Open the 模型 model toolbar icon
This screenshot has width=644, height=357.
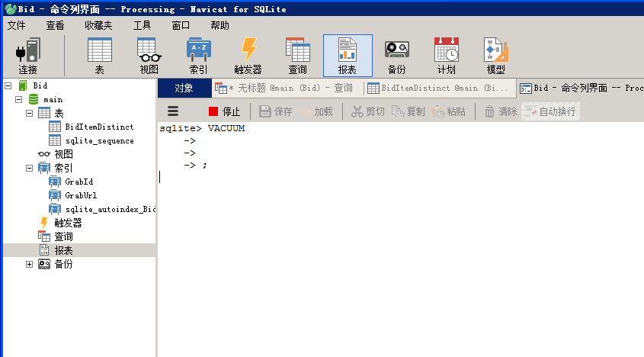(495, 56)
